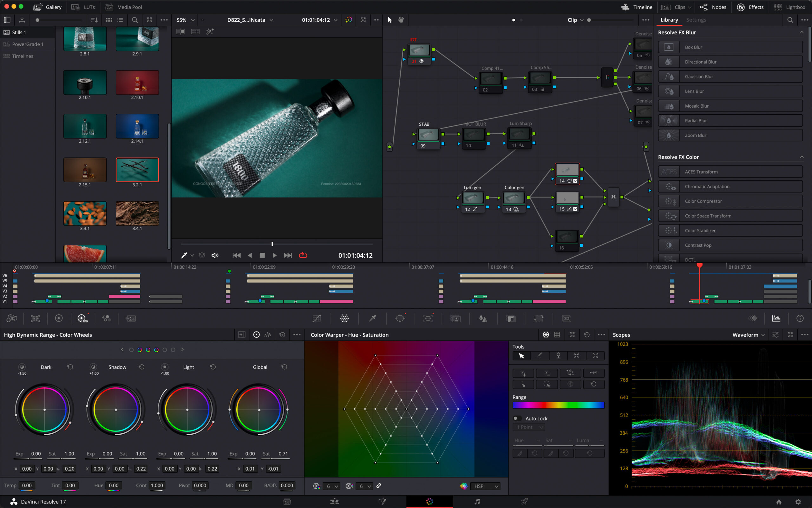Click the search icon in gallery toolbar
812x508 pixels.
click(134, 20)
